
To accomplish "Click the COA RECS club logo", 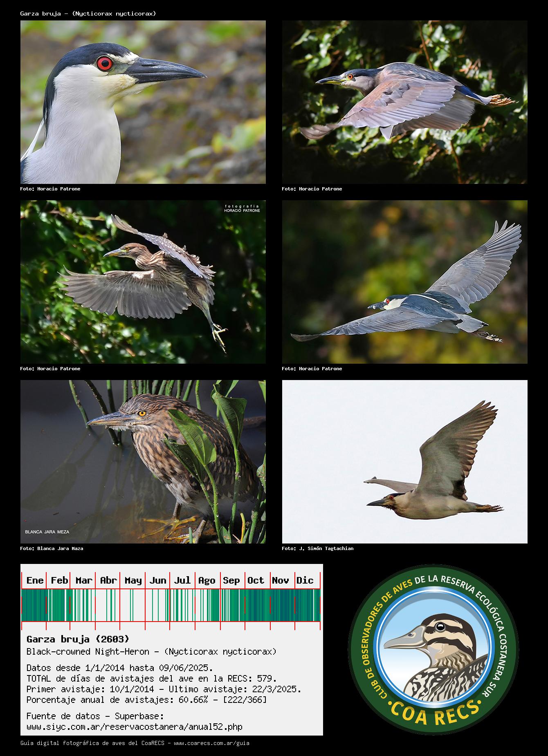I will pos(433,650).
